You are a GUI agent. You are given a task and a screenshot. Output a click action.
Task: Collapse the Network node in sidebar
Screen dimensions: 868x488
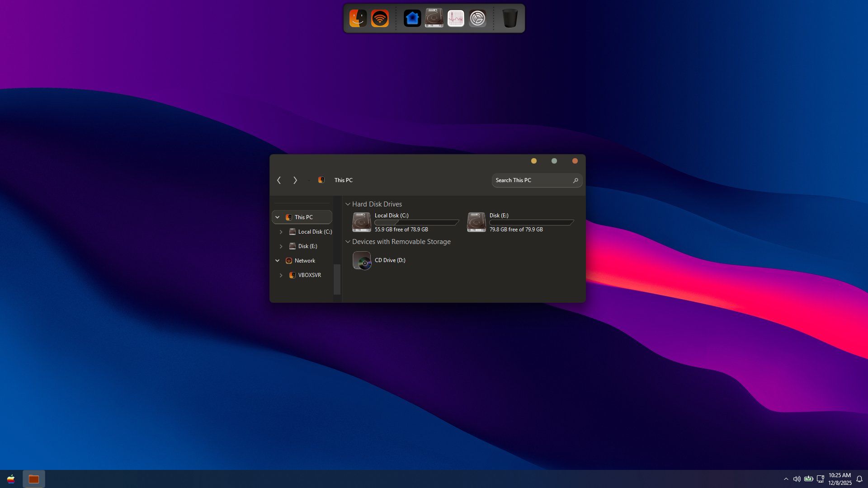pyautogui.click(x=277, y=261)
